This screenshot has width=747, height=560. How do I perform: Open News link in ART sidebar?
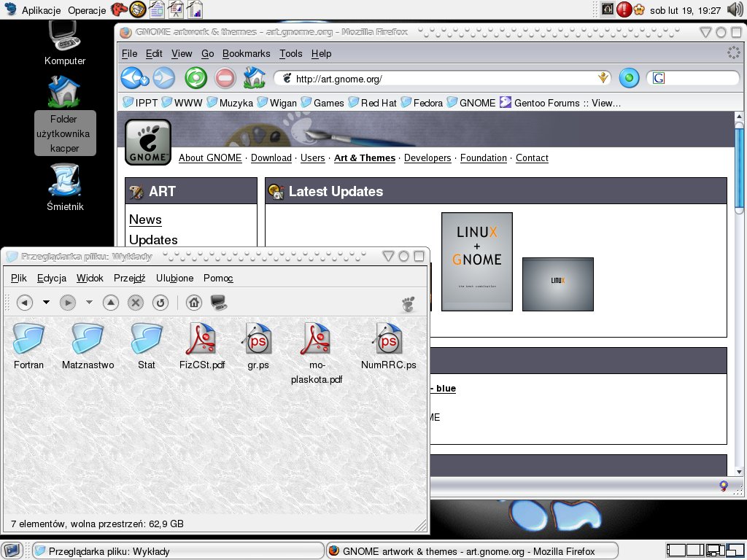pyautogui.click(x=145, y=219)
